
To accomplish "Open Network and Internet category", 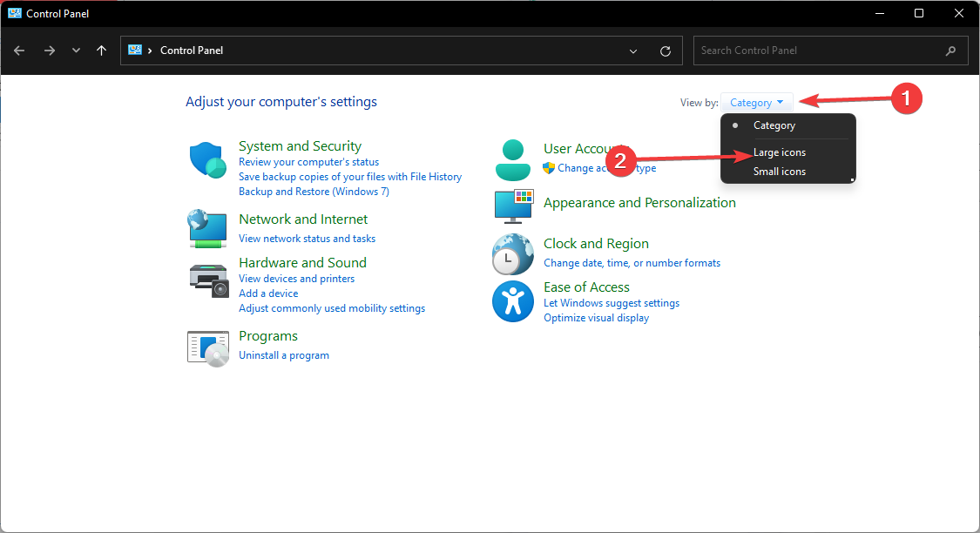I will tap(303, 219).
